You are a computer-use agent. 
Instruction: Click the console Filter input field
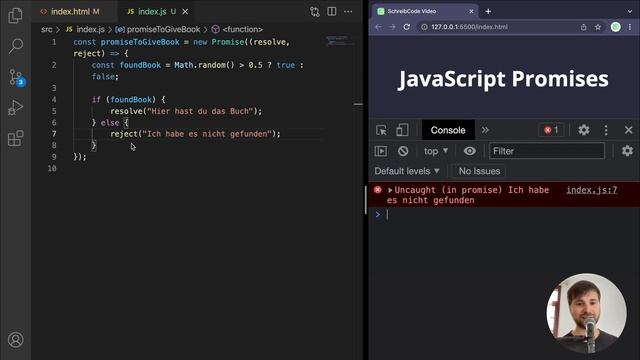[x=547, y=151]
